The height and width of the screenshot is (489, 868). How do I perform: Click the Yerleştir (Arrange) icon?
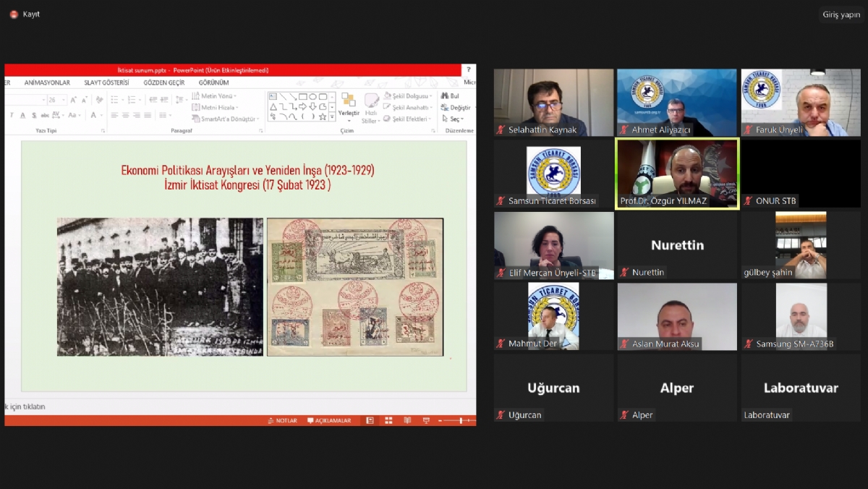(x=349, y=104)
